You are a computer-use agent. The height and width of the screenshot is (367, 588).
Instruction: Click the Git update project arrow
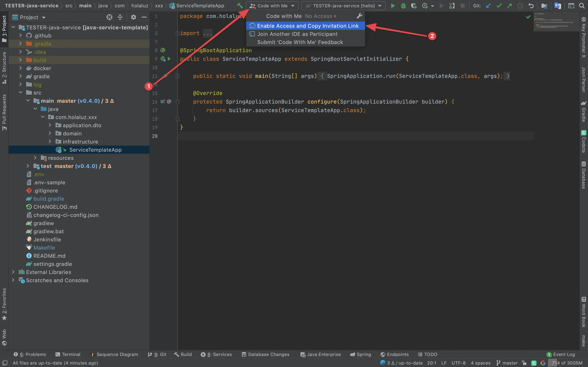click(488, 6)
